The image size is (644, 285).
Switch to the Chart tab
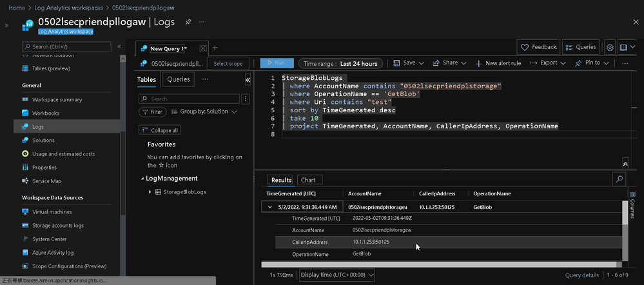(x=308, y=180)
